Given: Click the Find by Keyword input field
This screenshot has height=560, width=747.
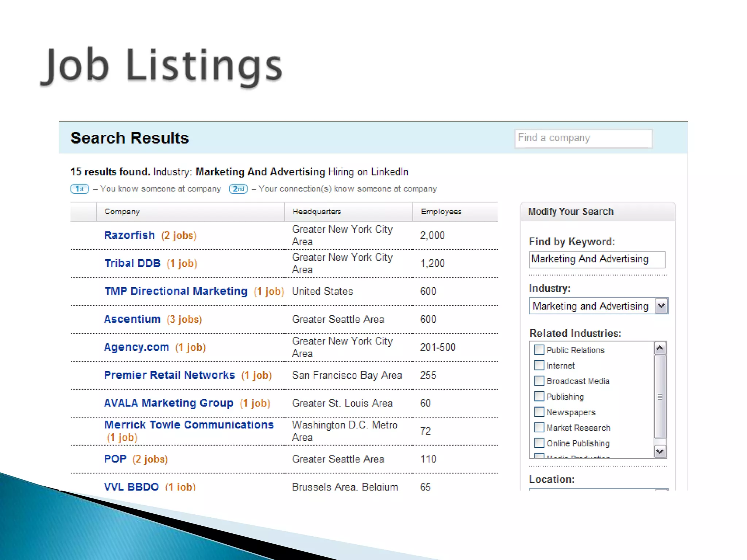Looking at the screenshot, I should pyautogui.click(x=597, y=260).
